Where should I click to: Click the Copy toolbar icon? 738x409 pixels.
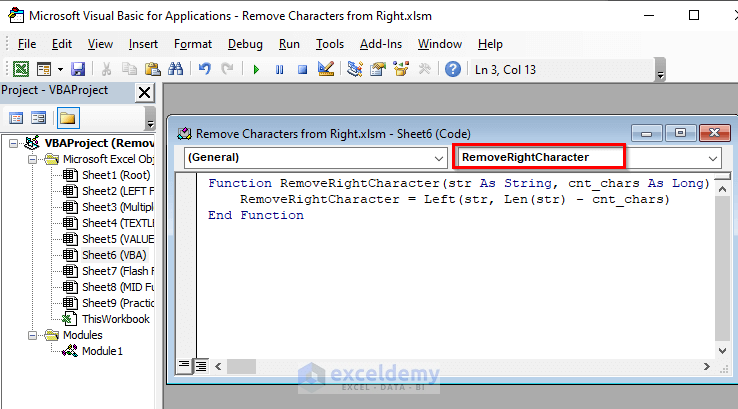tap(129, 69)
